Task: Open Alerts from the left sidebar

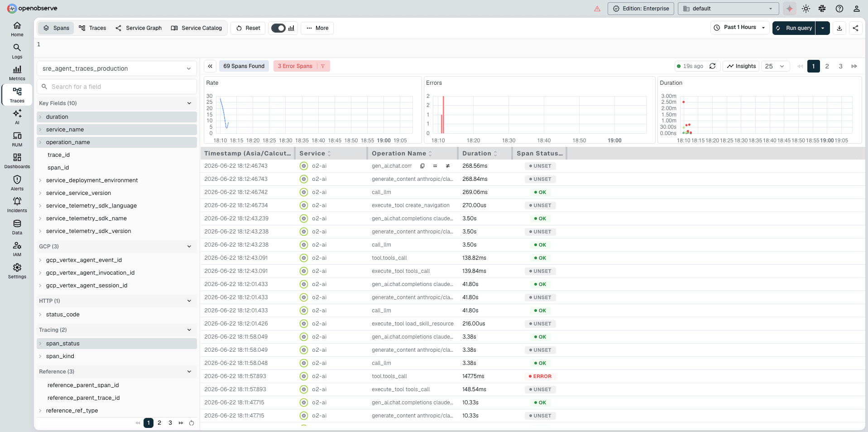Action: 17,183
